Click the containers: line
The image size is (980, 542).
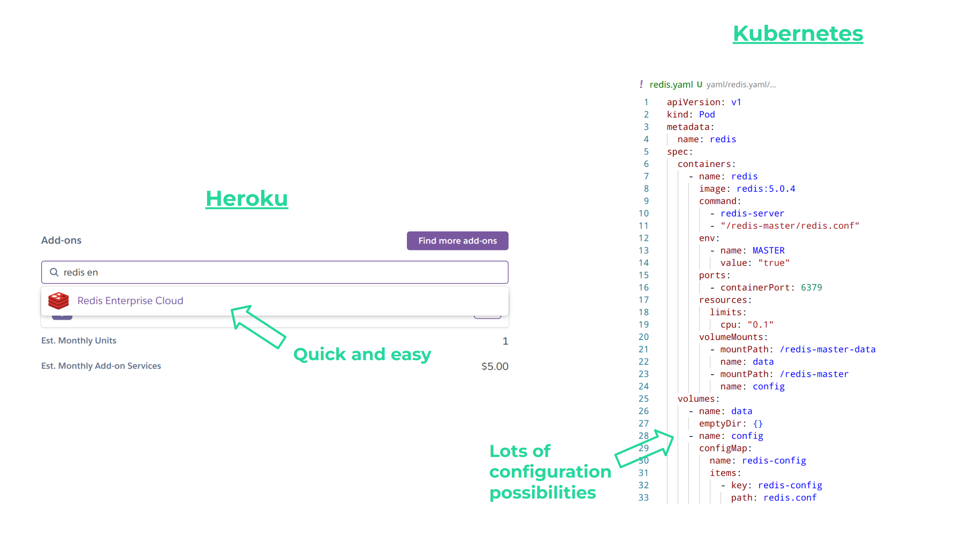coord(707,164)
